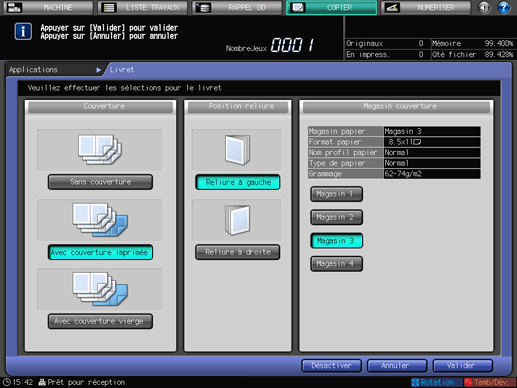Click the Format papier 8.5x11 value

(432, 142)
